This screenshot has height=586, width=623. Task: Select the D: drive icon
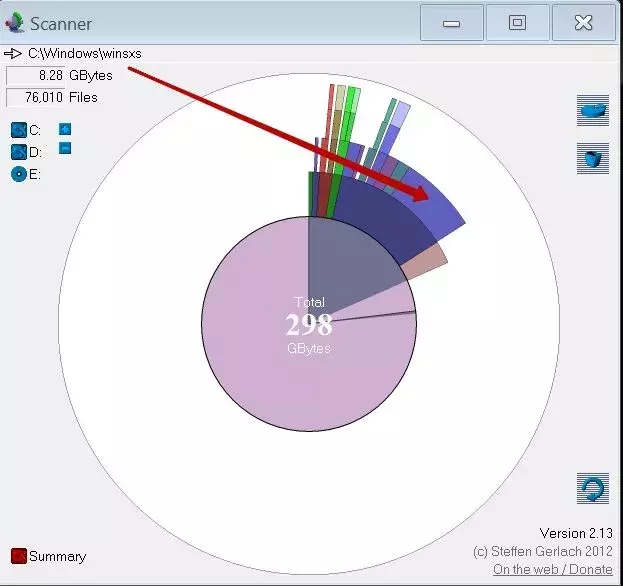point(18,152)
